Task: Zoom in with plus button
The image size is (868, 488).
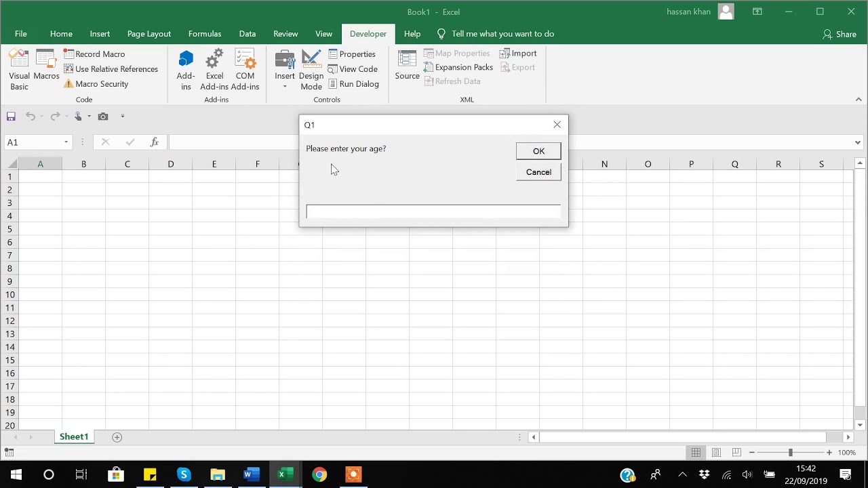Action: pyautogui.click(x=829, y=452)
